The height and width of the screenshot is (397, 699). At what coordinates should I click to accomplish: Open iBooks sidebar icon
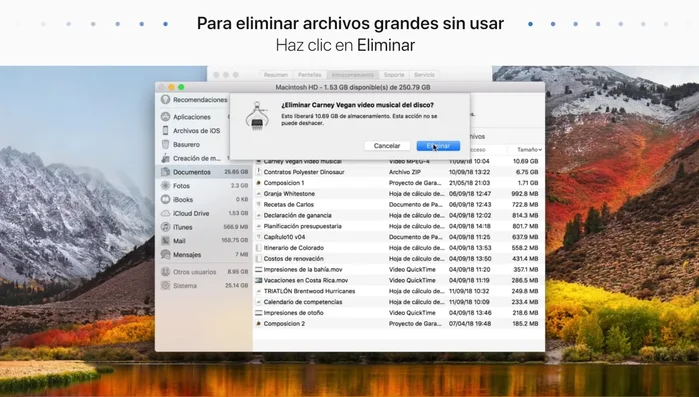(165, 200)
